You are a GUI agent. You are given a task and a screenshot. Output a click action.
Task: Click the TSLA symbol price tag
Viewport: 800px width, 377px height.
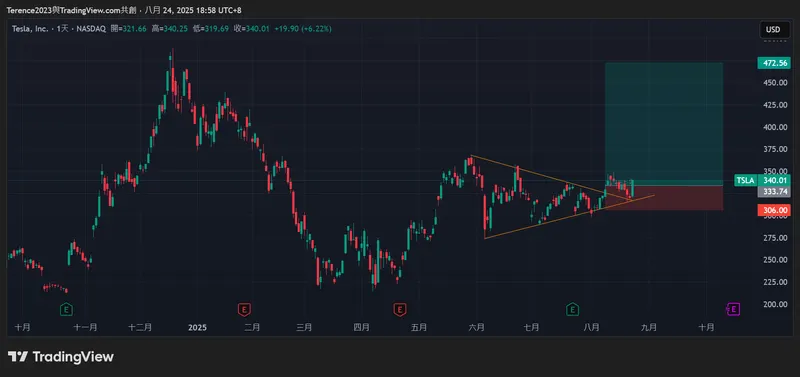coord(745,180)
